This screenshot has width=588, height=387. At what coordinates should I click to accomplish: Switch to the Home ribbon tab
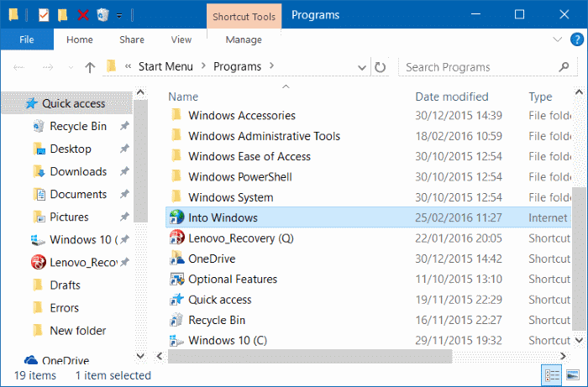(80, 39)
